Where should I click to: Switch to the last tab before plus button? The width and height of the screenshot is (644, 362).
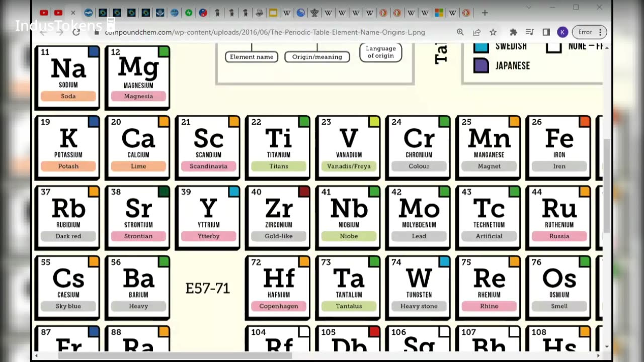[466, 13]
